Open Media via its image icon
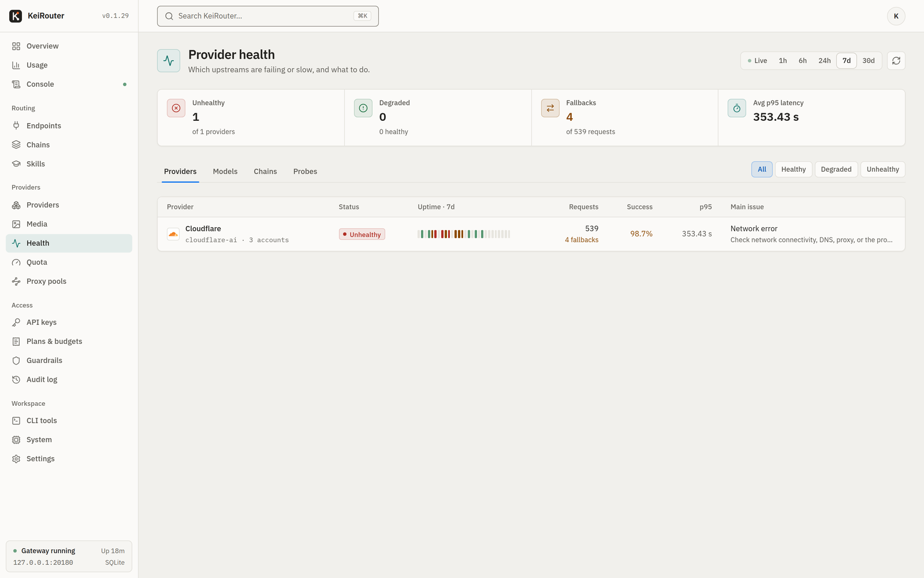 point(16,224)
